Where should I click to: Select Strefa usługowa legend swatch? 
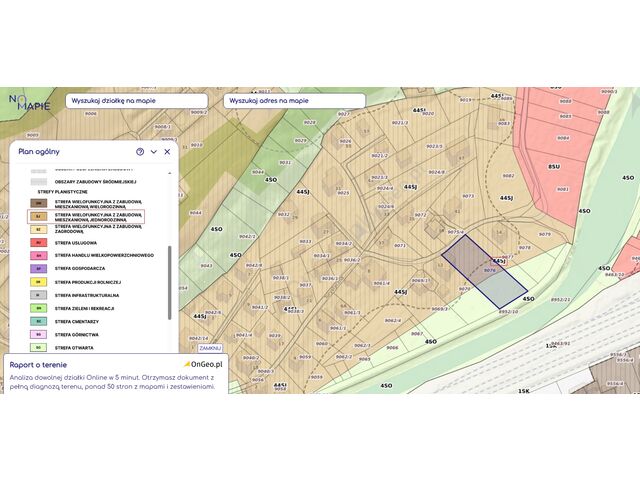(x=38, y=242)
